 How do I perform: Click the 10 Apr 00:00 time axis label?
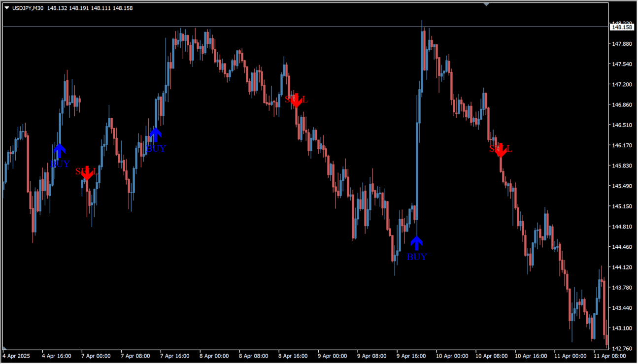453,356
